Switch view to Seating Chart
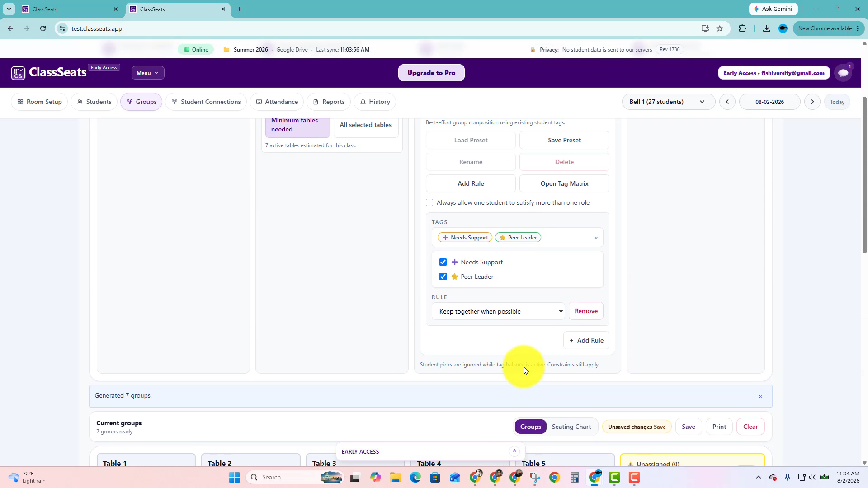 point(571,427)
